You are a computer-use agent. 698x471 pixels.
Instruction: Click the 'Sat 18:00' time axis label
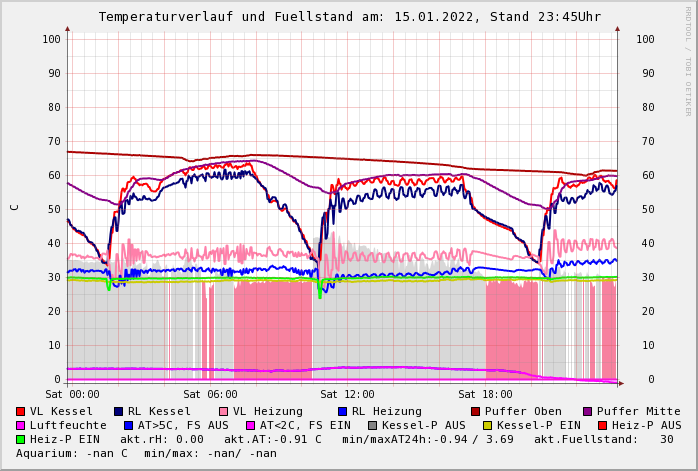click(485, 394)
